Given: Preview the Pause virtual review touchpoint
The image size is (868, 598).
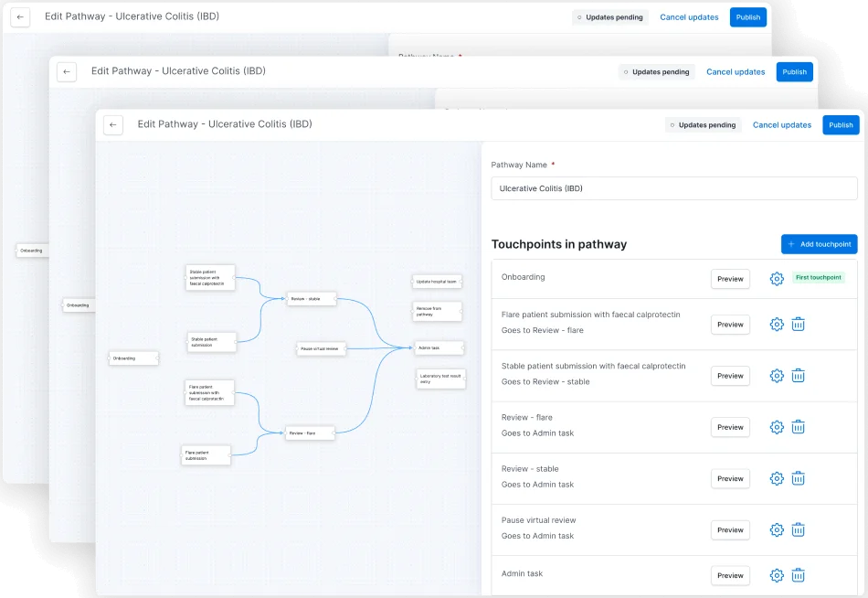Looking at the screenshot, I should click(730, 529).
